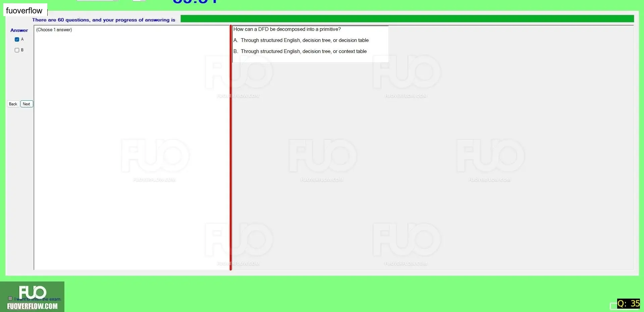Click the 'Q: 35' question counter
The width and height of the screenshot is (644, 312).
(629, 304)
